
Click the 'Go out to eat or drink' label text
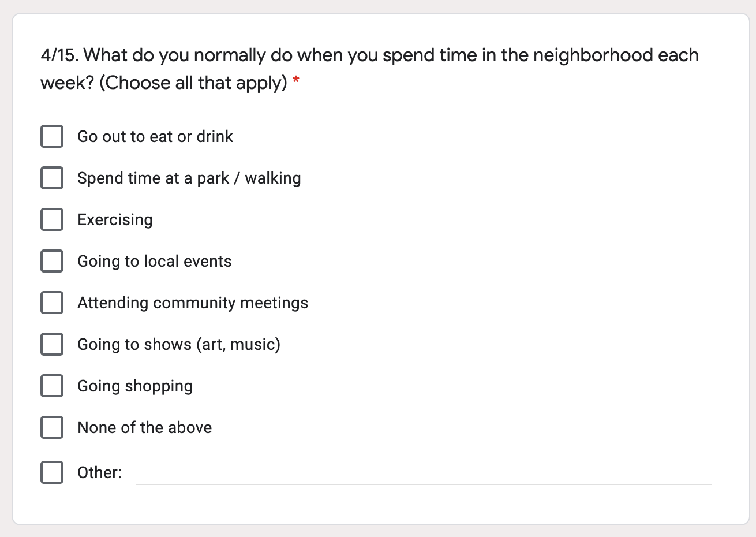pos(155,137)
